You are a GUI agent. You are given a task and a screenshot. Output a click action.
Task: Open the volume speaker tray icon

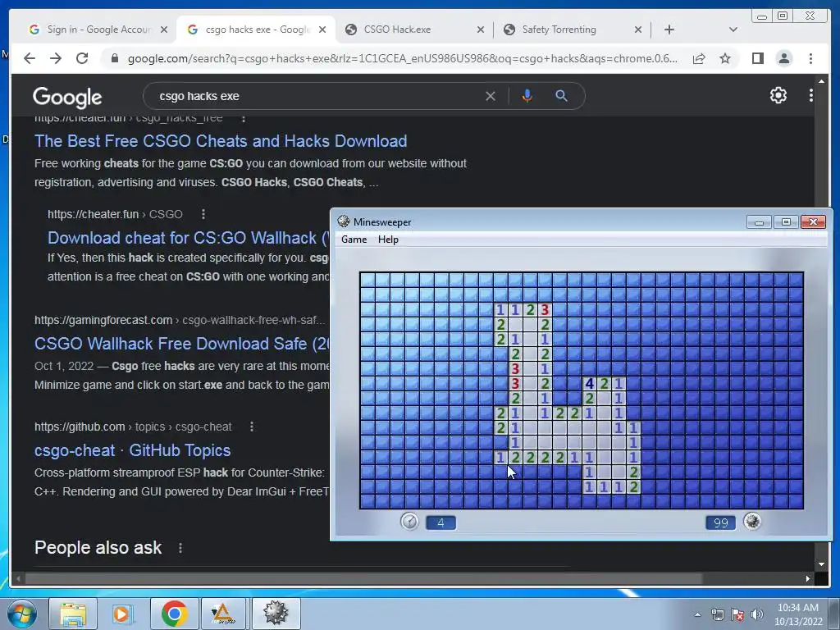(x=757, y=614)
